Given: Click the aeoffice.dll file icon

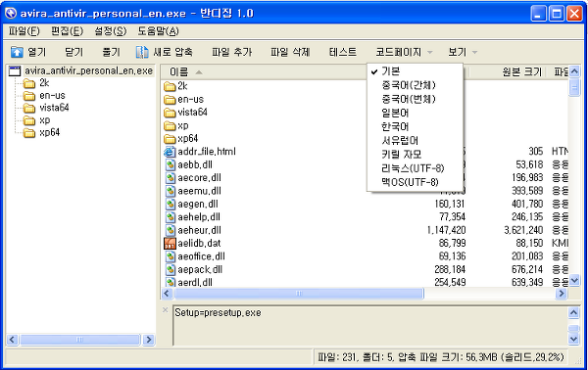Looking at the screenshot, I should [171, 256].
